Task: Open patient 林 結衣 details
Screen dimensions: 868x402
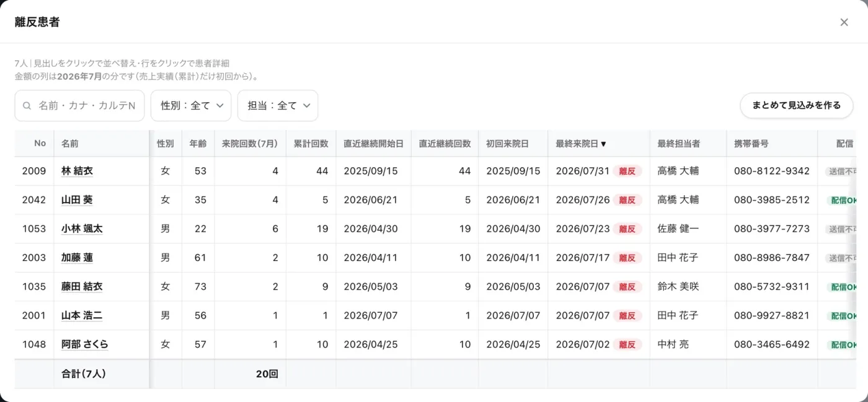Action: [77, 171]
